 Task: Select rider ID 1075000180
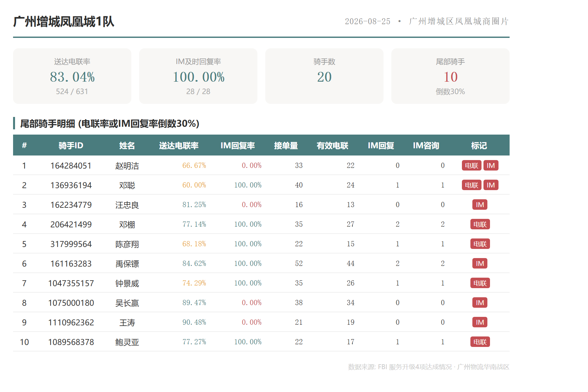pyautogui.click(x=71, y=303)
